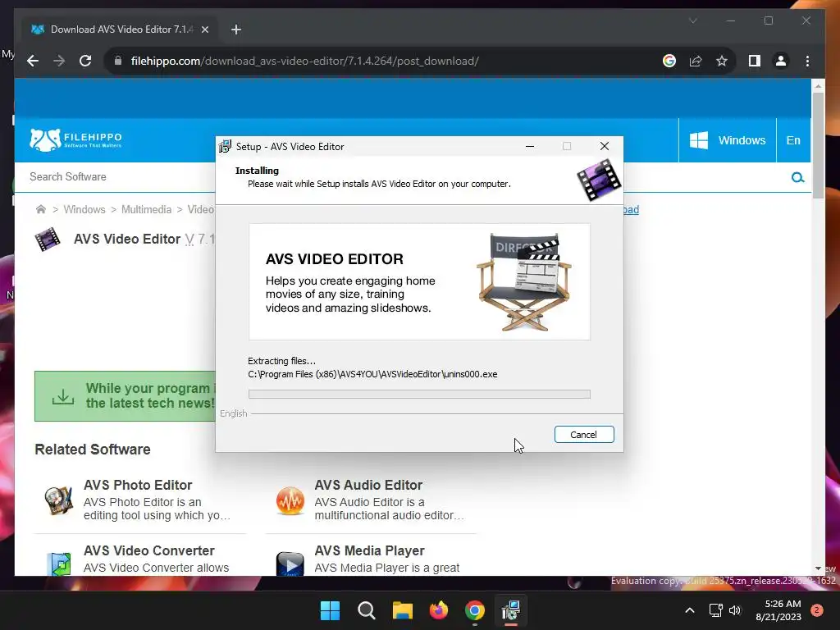Image resolution: width=840 pixels, height=630 pixels.
Task: Click the page vertical scrollbar thumb
Action: [x=818, y=145]
